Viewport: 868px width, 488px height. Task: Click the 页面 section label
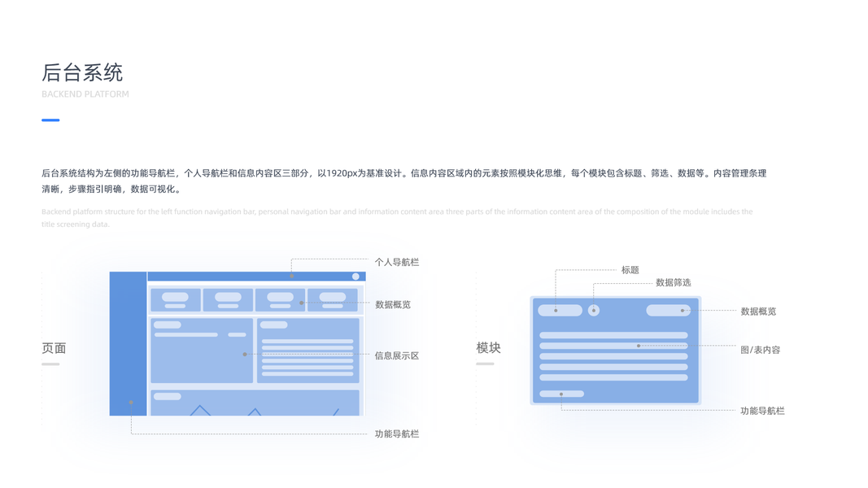coord(54,348)
